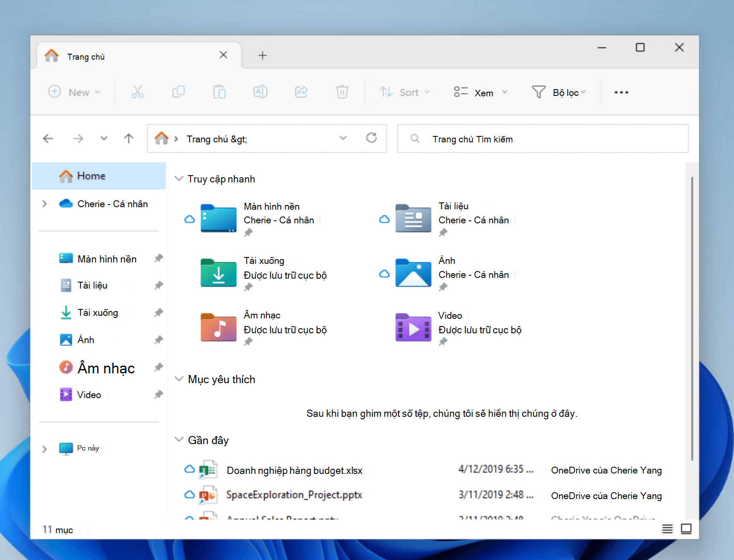Screen dimensions: 734x560
Task: Unpin Tài liệu in sidebar
Action: pyautogui.click(x=159, y=286)
